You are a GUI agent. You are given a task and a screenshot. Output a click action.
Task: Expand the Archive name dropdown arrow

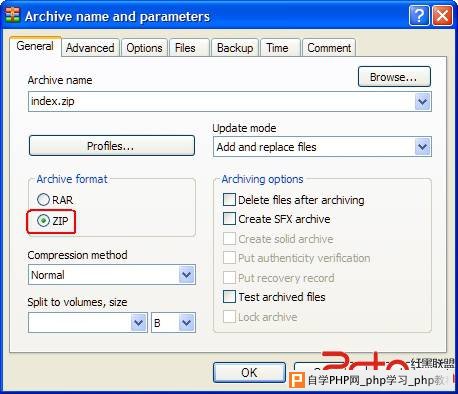click(422, 101)
